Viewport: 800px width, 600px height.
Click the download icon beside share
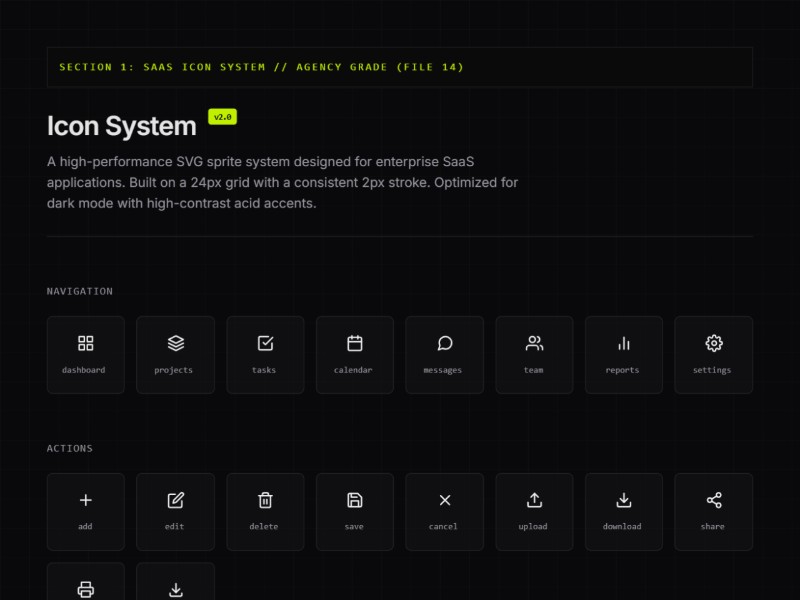click(624, 500)
